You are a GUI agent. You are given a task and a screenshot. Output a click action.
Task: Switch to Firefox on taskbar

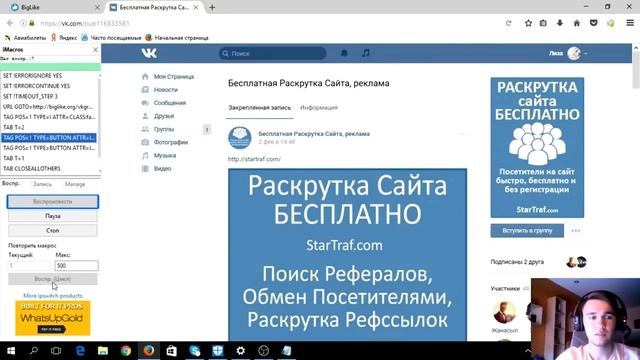pyautogui.click(x=149, y=351)
